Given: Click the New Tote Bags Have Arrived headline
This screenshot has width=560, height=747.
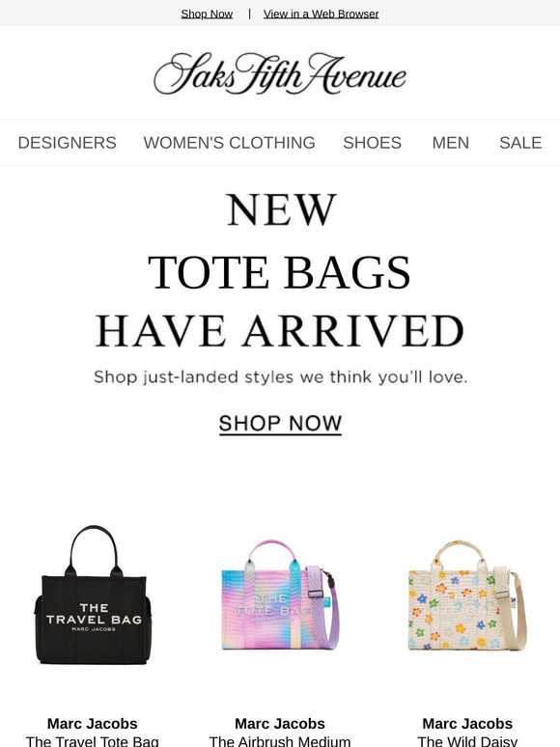Looking at the screenshot, I should pos(280,270).
